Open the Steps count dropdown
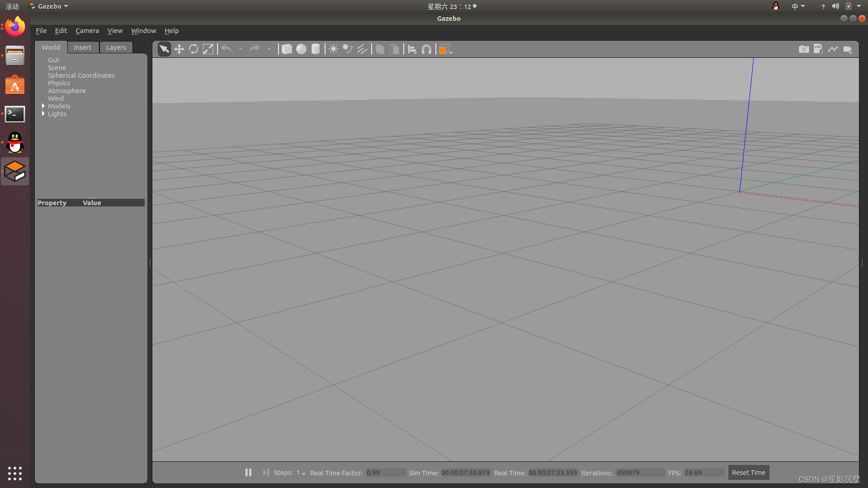Viewport: 868px width, 488px height. click(x=301, y=473)
